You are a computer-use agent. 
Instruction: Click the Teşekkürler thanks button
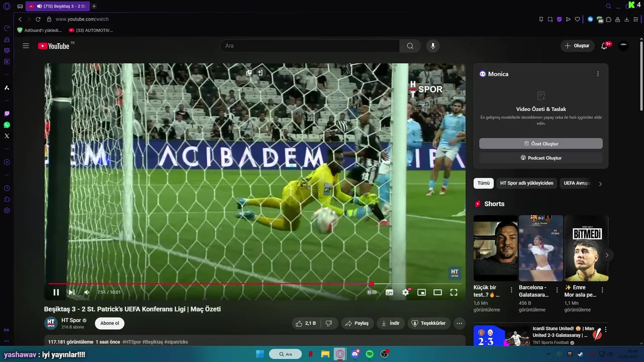point(428,323)
